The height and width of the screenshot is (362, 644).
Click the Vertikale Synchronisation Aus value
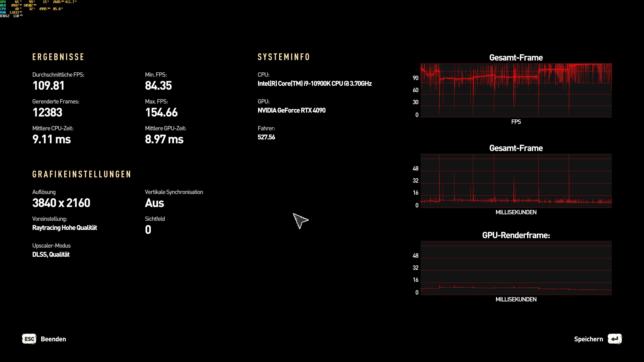154,203
